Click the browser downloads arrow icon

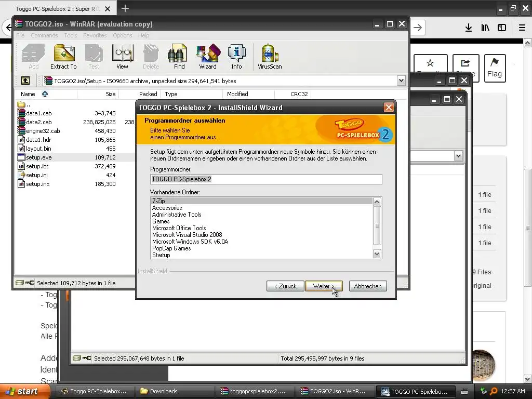pyautogui.click(x=469, y=28)
